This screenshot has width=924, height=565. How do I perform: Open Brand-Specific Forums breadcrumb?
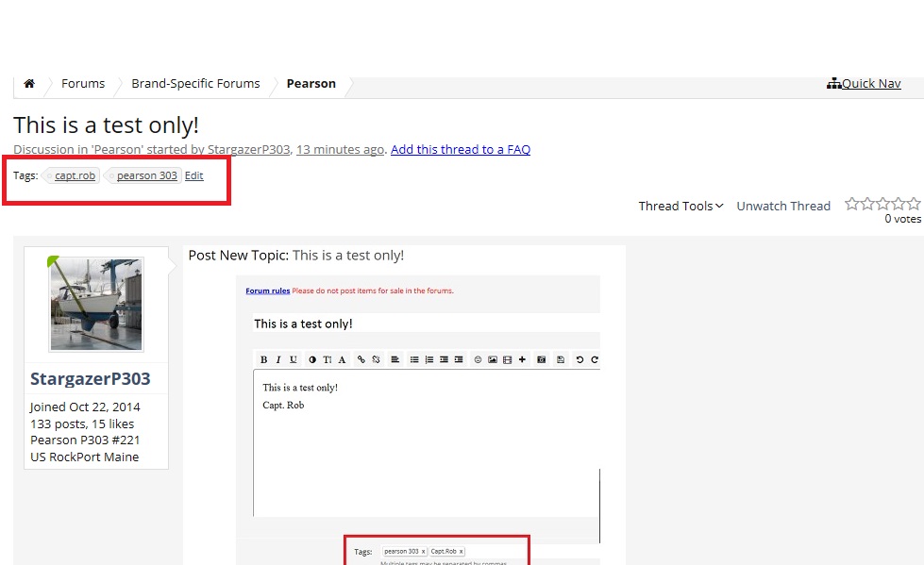point(195,84)
